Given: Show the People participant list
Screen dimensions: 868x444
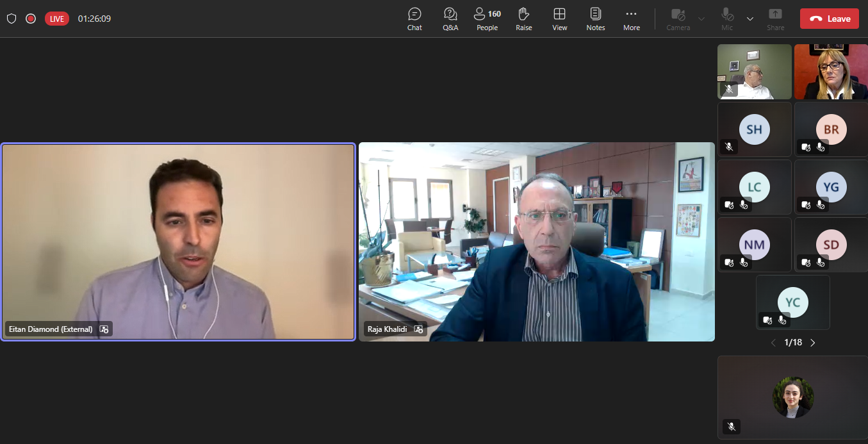Looking at the screenshot, I should point(487,19).
